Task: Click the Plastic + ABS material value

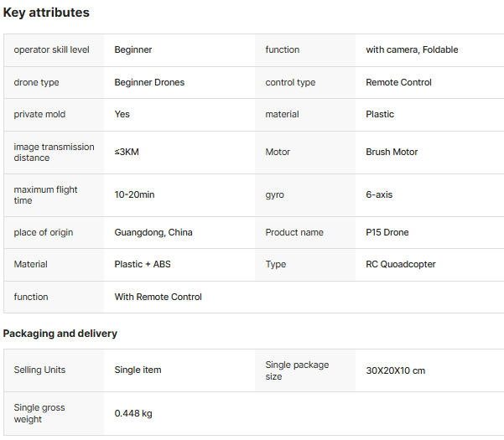Action: pos(143,264)
